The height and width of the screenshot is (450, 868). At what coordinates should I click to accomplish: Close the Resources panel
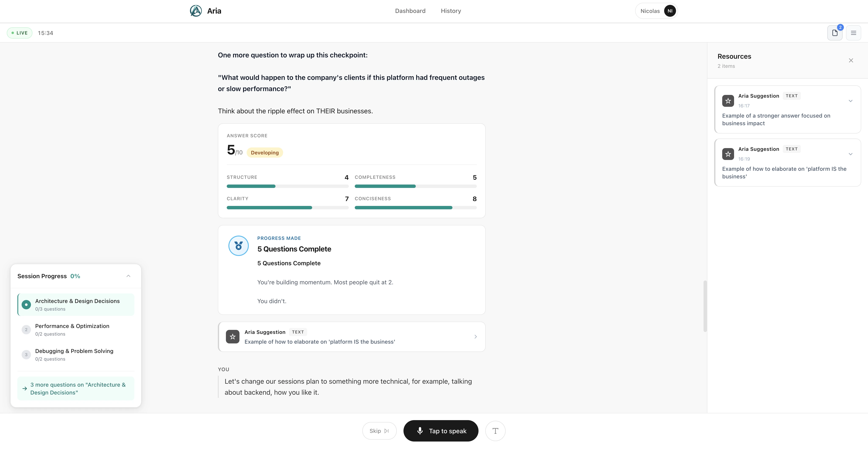[x=851, y=61]
